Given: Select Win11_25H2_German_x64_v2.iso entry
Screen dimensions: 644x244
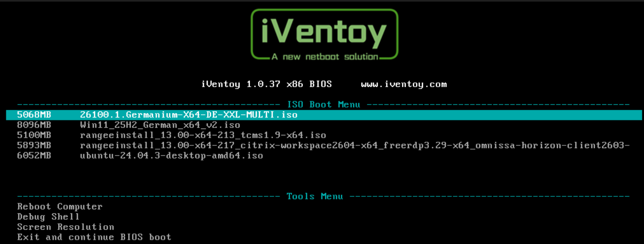Looking at the screenshot, I should point(160,125).
